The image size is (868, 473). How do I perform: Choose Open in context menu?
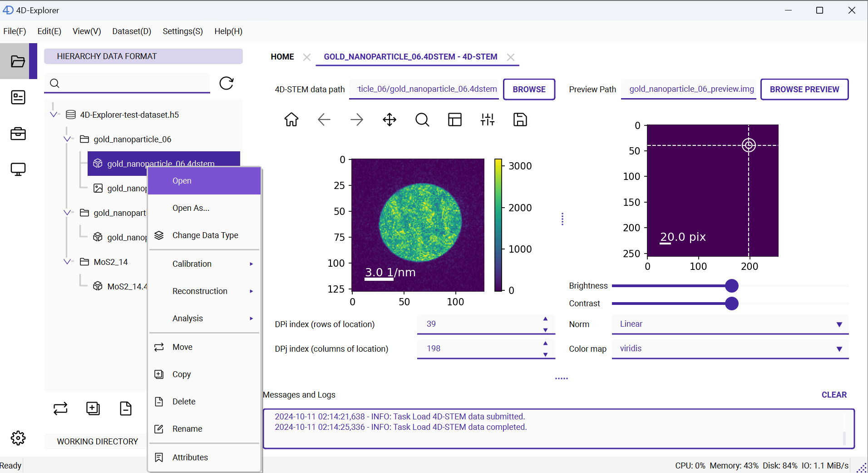204,181
